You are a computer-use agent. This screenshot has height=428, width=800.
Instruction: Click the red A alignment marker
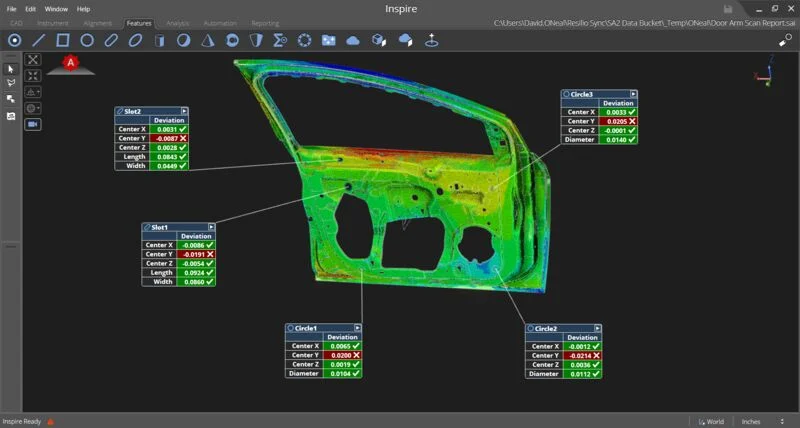point(70,63)
